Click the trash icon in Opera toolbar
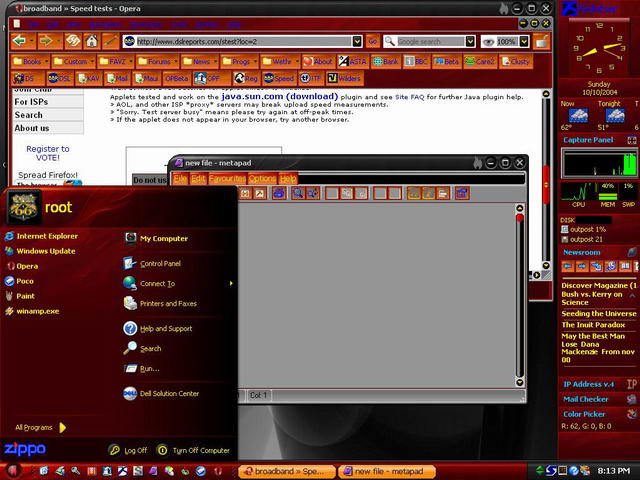The image size is (640, 480). pos(542,41)
